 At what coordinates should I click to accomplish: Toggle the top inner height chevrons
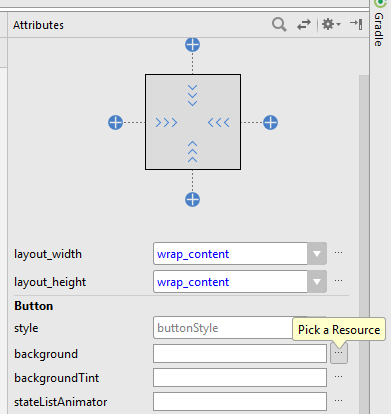click(192, 95)
